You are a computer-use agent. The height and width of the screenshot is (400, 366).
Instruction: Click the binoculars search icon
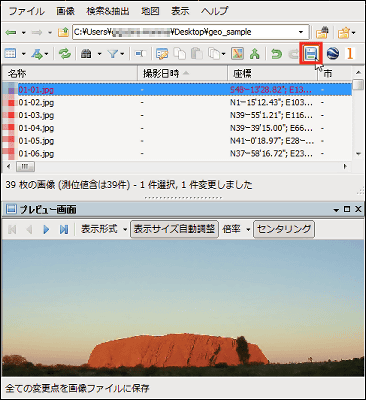[86, 53]
